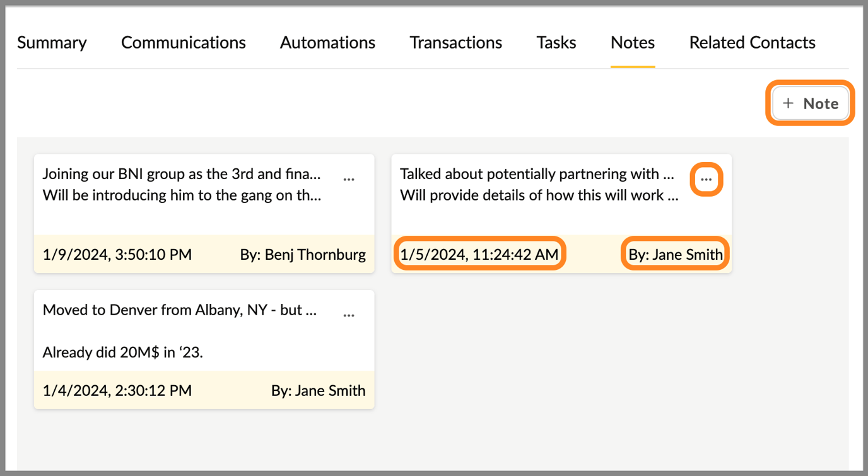Screen dimensions: 868x476
Task: Click the Notes tab
Action: point(632,42)
